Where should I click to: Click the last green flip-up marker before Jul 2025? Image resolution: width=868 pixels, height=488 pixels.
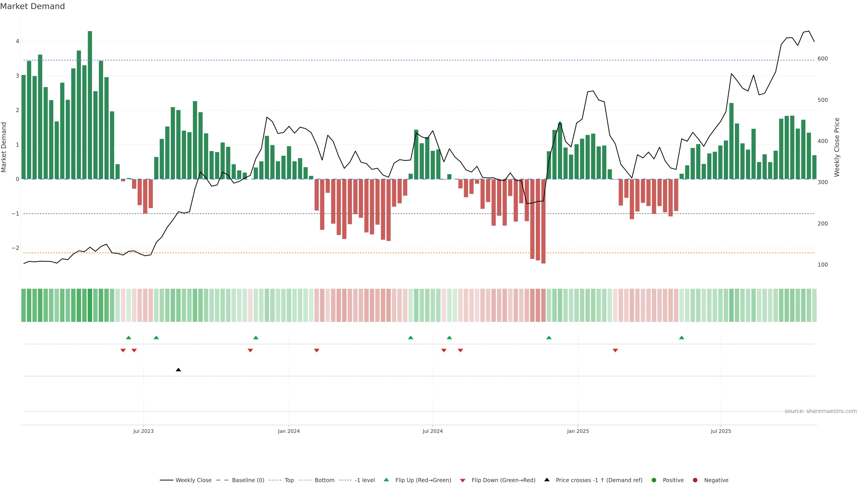(x=681, y=338)
